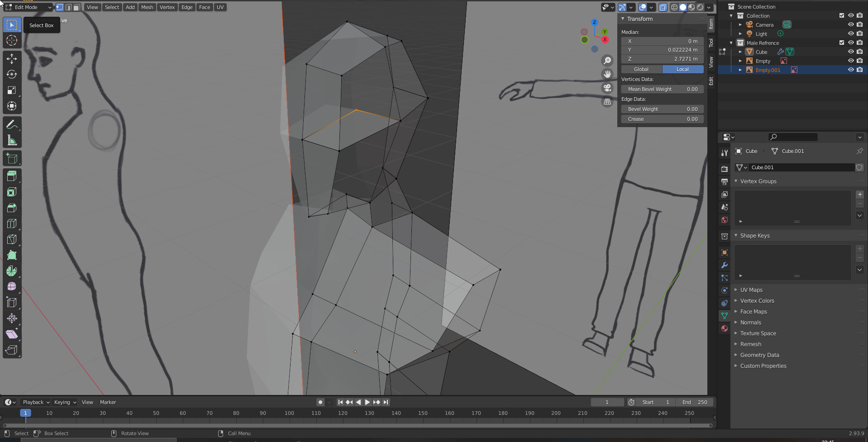The height and width of the screenshot is (442, 868).
Task: Disable the Collection checkbox in the outliner
Action: coord(841,15)
